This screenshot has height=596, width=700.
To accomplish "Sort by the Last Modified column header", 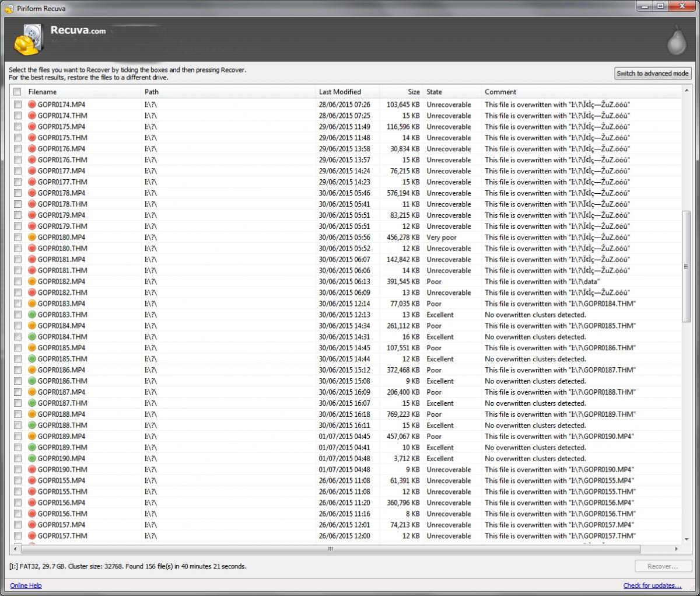I will tap(347, 92).
